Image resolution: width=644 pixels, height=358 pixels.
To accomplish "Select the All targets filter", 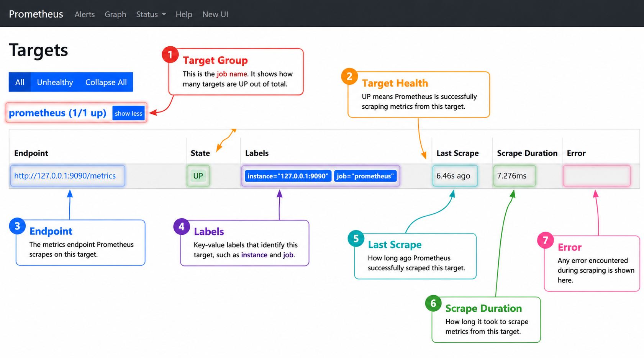I will point(20,82).
